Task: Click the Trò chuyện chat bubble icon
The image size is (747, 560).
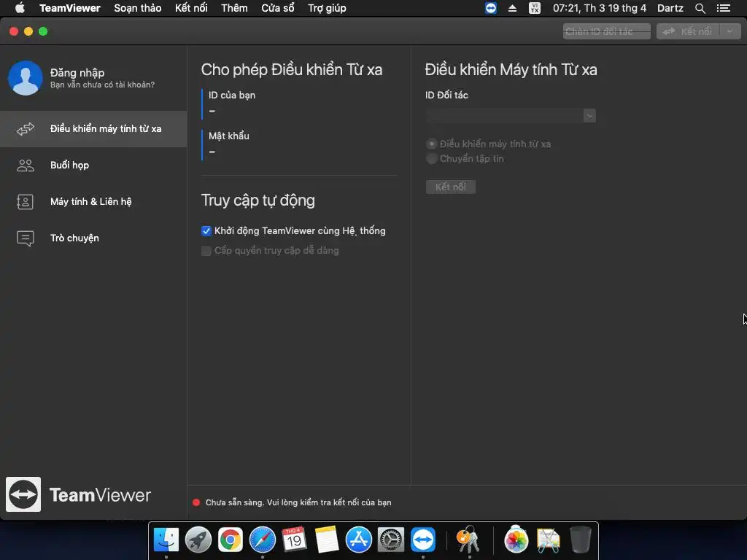Action: coord(26,238)
